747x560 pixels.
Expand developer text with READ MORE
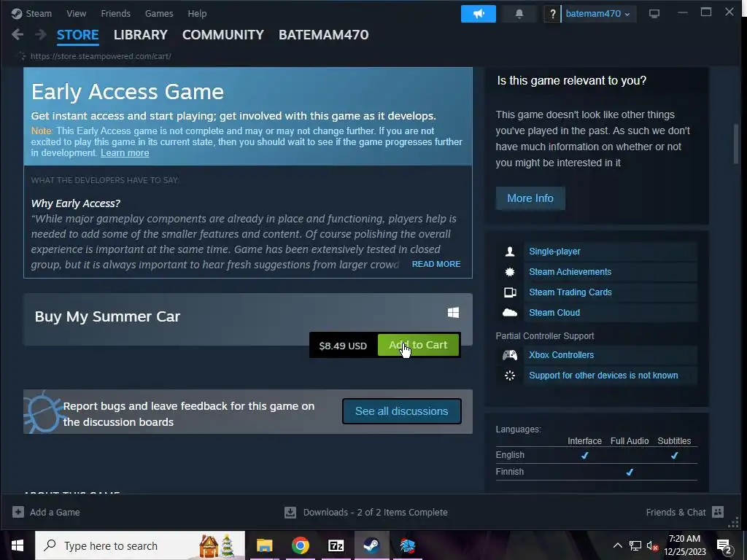coord(436,264)
